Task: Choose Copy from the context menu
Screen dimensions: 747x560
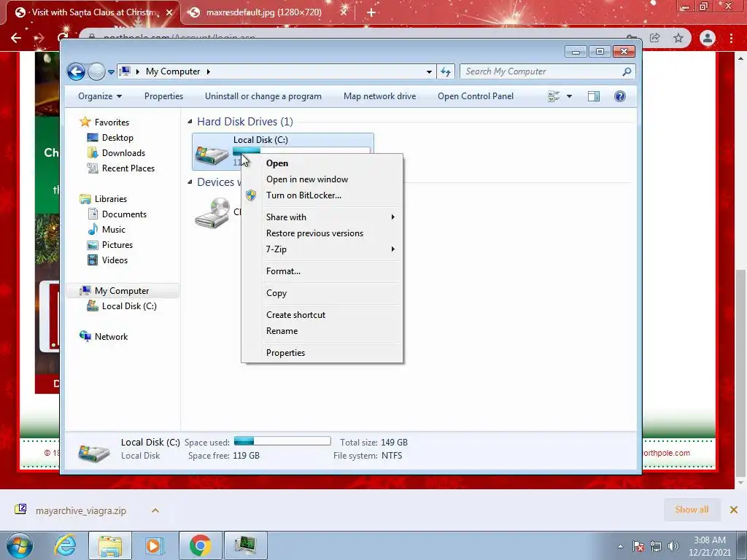Action: point(276,293)
